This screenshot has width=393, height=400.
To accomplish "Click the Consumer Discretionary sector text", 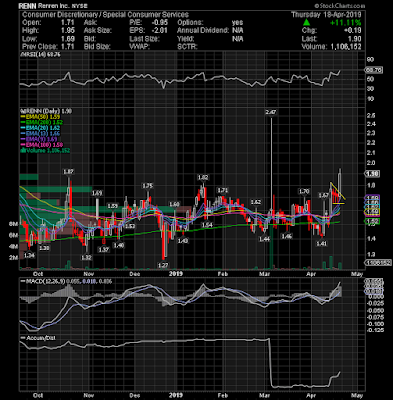I will coord(60,15).
